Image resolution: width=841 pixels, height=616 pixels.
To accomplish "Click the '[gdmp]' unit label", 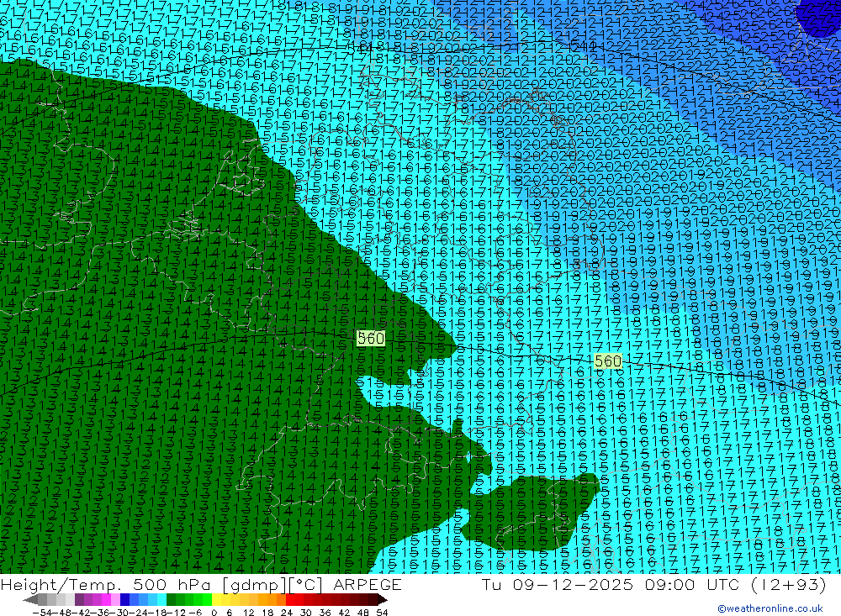I will pos(255,584).
